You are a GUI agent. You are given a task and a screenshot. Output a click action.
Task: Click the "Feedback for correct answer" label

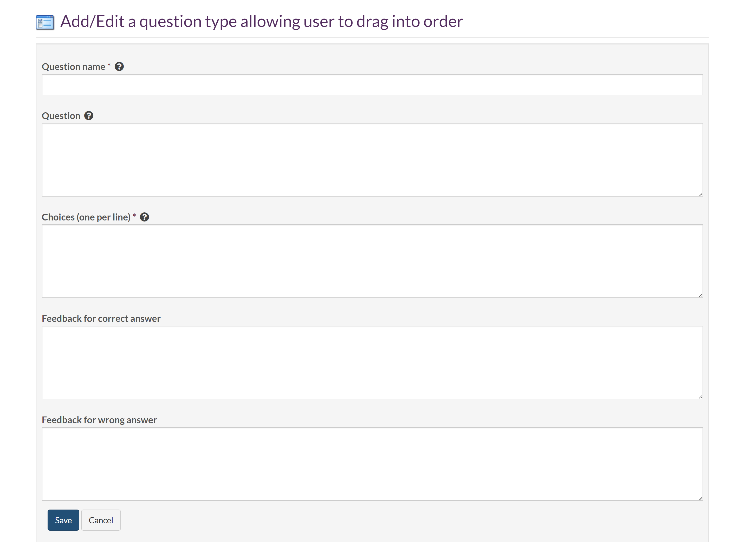(101, 318)
